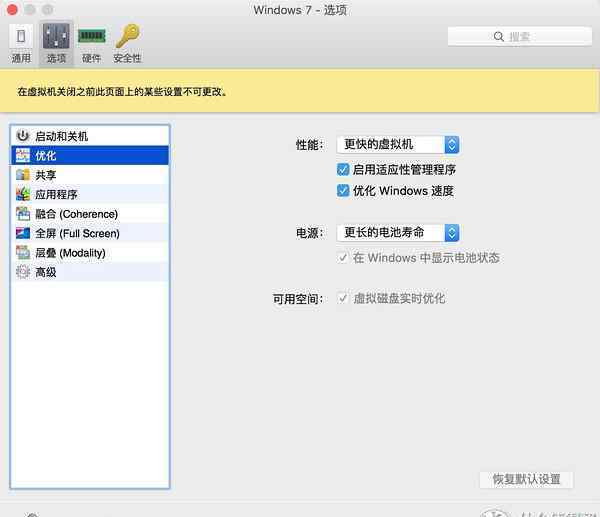Image resolution: width=600 pixels, height=517 pixels.
Task: Click the Coherence mode icon
Action: coord(23,214)
